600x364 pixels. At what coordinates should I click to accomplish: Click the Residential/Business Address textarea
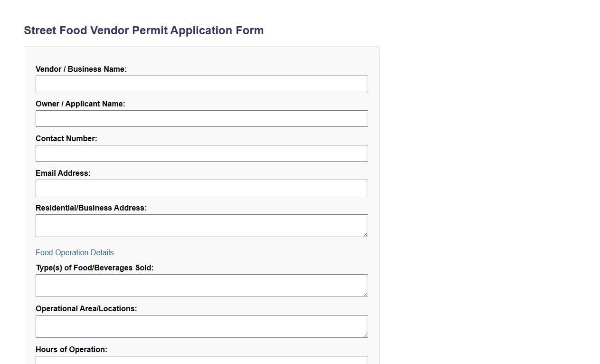tap(202, 224)
